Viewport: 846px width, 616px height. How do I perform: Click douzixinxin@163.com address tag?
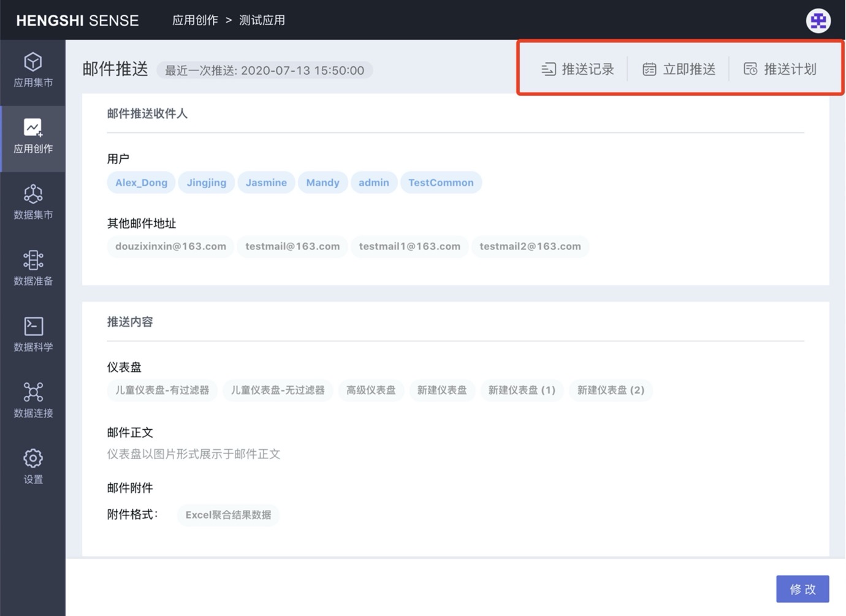point(170,246)
